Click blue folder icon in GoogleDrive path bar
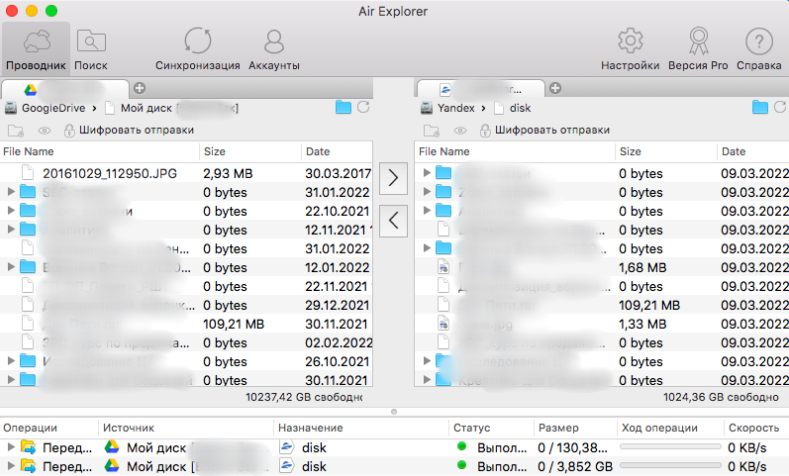 coord(343,107)
